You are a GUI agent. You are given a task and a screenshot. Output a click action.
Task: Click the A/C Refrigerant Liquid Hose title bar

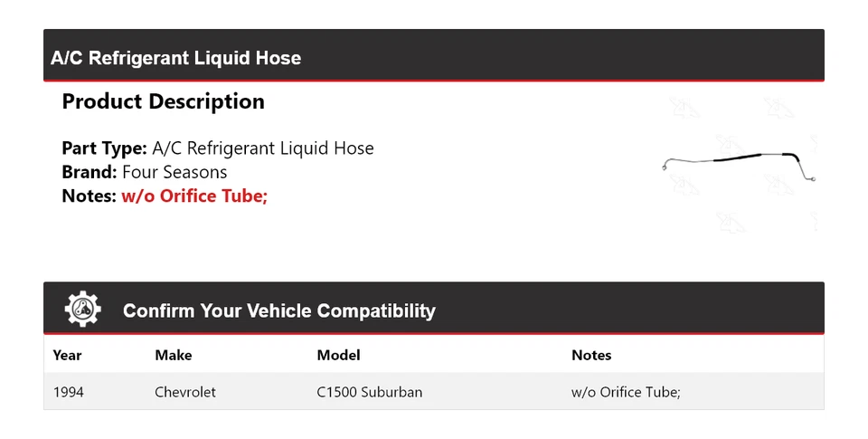[x=175, y=58]
